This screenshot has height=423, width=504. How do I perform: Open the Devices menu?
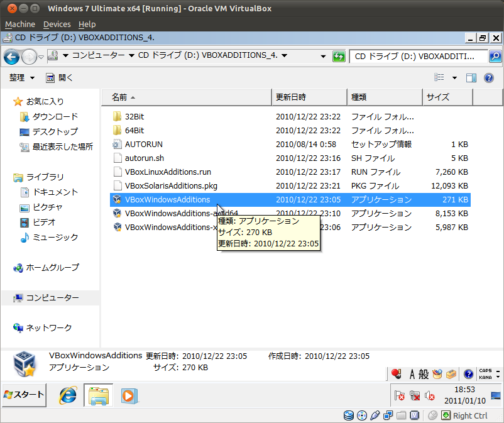click(57, 25)
